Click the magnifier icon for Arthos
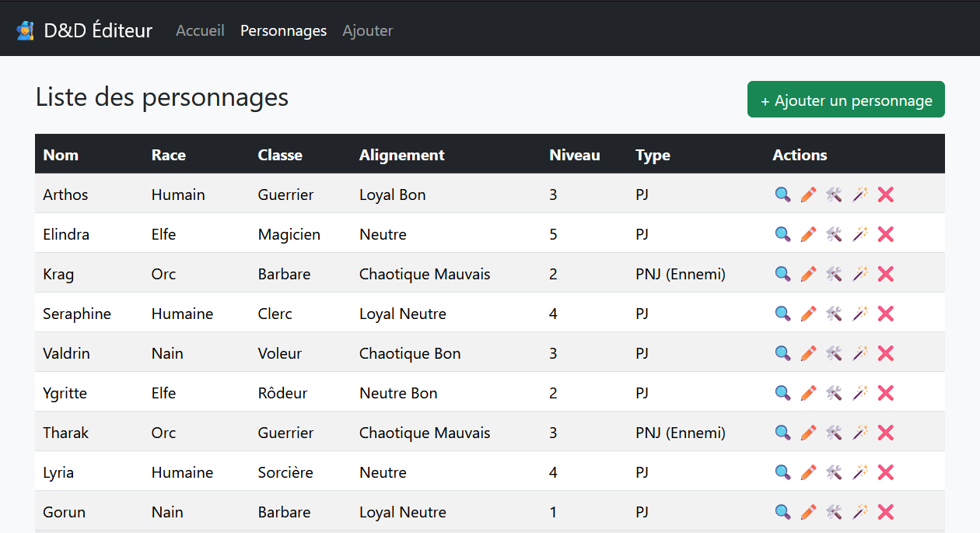The height and width of the screenshot is (533, 980). tap(782, 195)
